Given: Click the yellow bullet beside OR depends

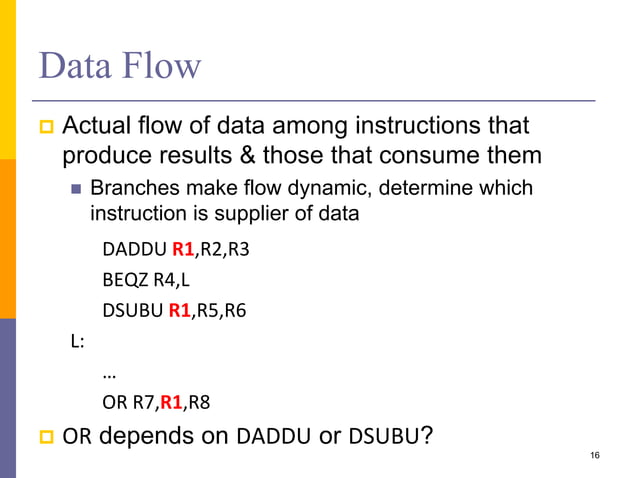Looking at the screenshot, I should (46, 437).
